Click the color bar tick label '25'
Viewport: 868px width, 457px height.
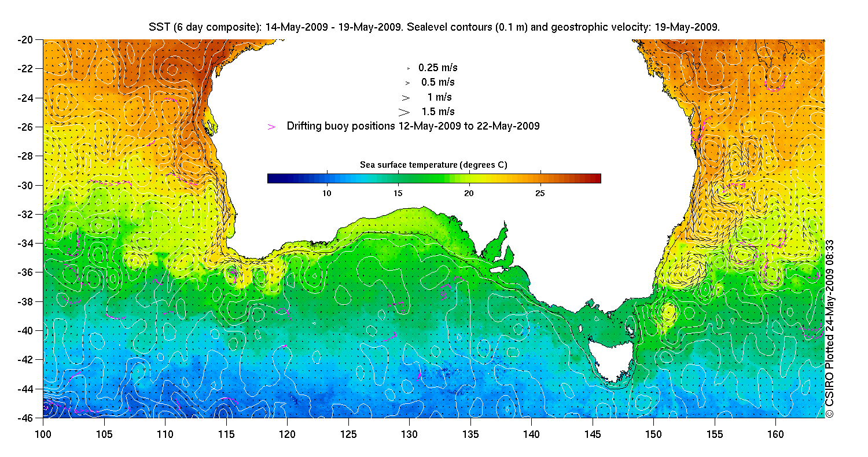click(x=540, y=193)
